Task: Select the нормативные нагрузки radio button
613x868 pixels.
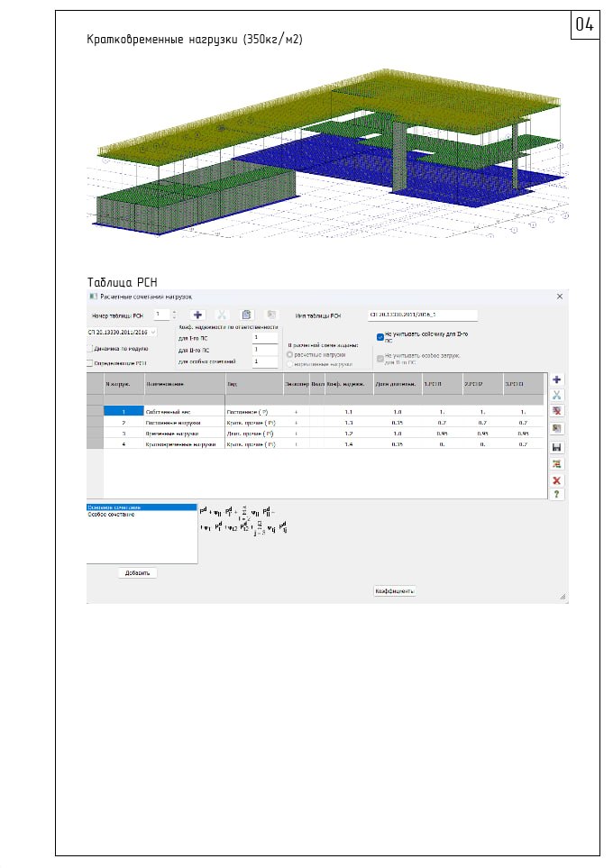Action: click(289, 364)
